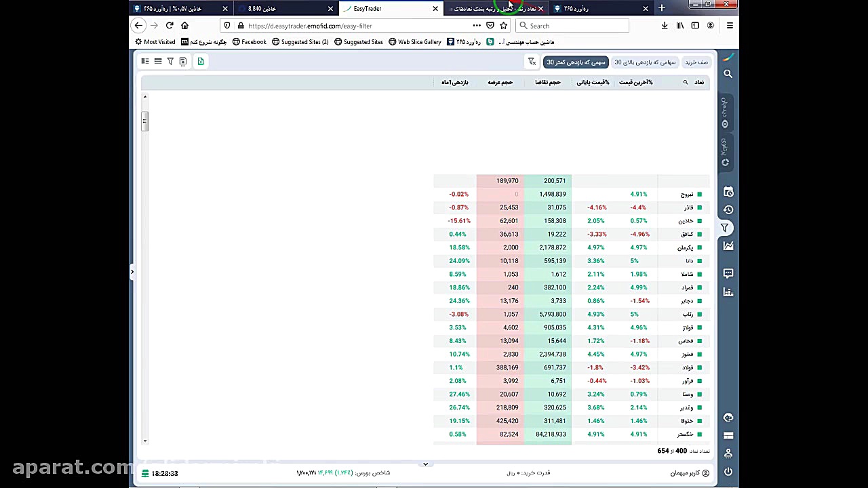Screen dimensions: 868x488
Task: Click the search magnifier in نماد column header
Action: coord(685,83)
